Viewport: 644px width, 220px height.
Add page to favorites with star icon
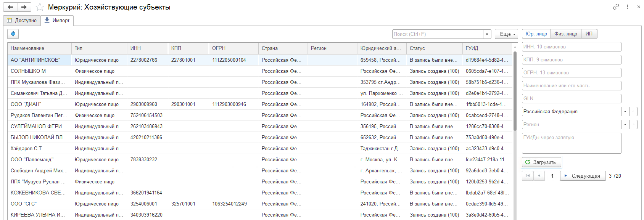click(x=40, y=7)
